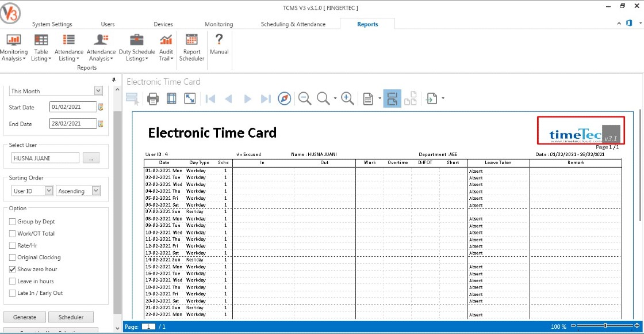This screenshot has height=334, width=644.
Task: Expand the export format dropdown arrow
Action: pyautogui.click(x=443, y=98)
